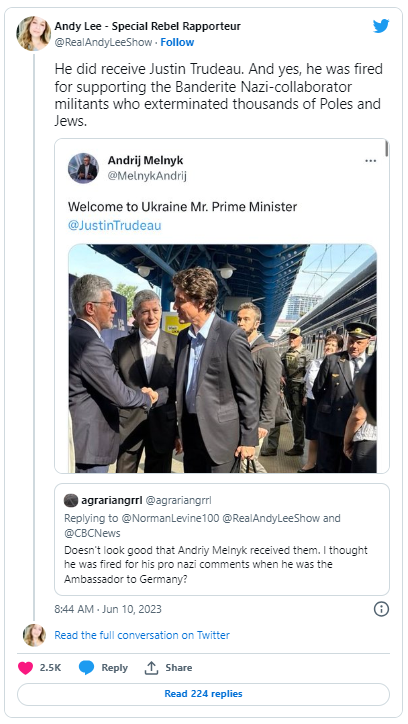The image size is (408, 724).
Task: Like the tweet with heart icon
Action: point(25,668)
